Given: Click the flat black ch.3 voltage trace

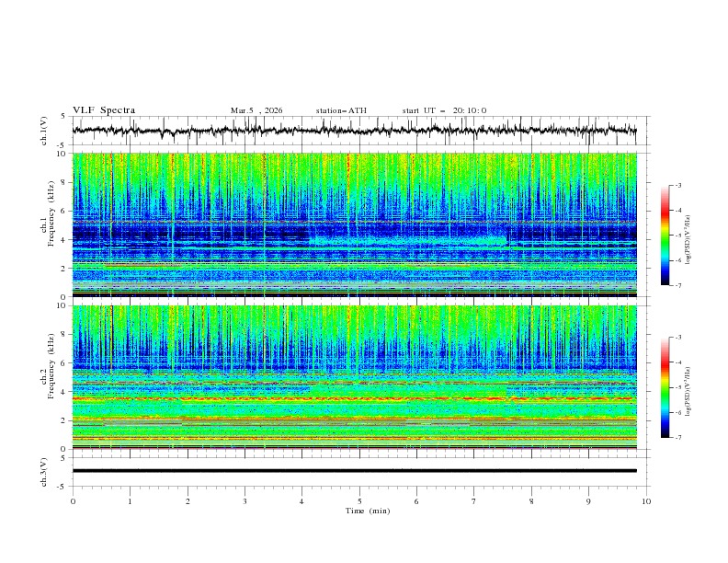Looking at the screenshot, I should (354, 471).
